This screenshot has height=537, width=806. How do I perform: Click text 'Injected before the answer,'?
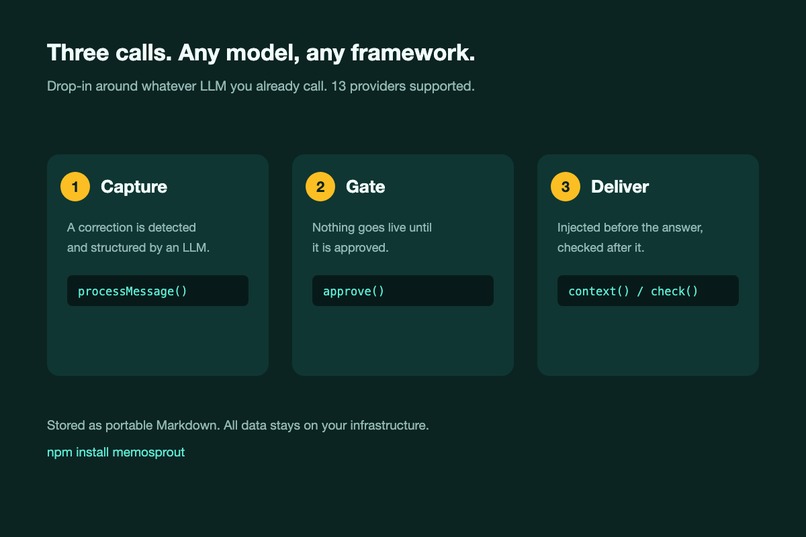point(630,228)
